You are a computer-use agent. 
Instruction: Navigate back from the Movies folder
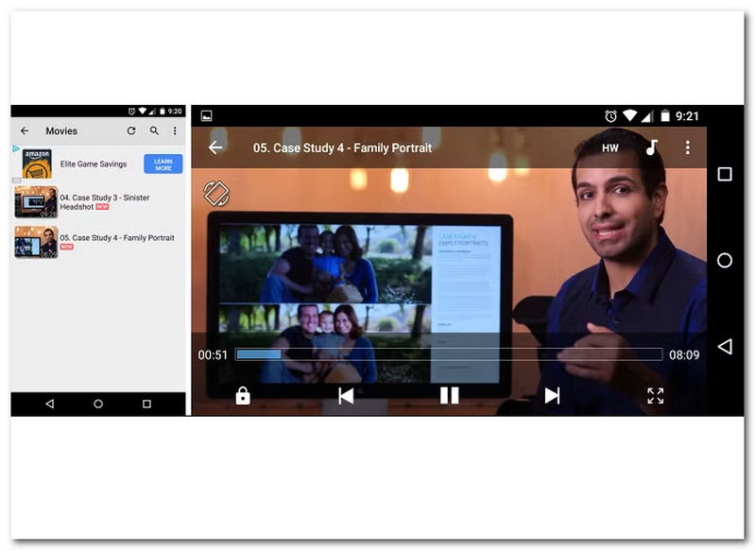[25, 131]
